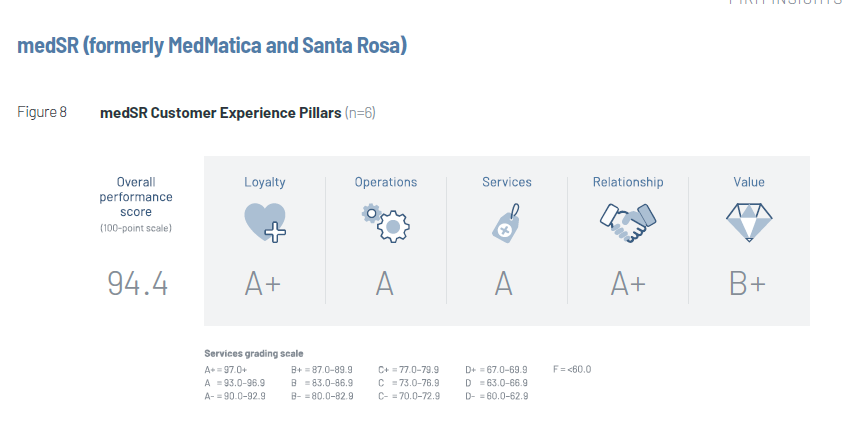This screenshot has width=861, height=433.
Task: Click the 100-point scale note
Action: [x=136, y=229]
